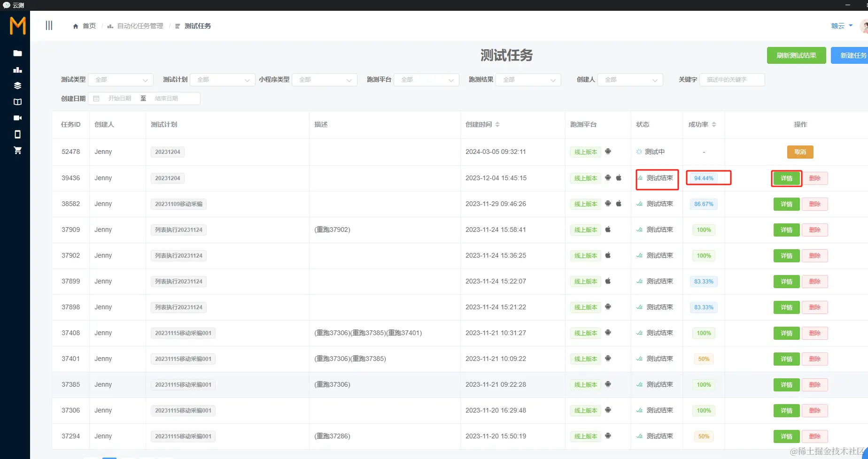Open the stacked layers icon in the sidebar
This screenshot has width=868, height=459.
pos(18,85)
